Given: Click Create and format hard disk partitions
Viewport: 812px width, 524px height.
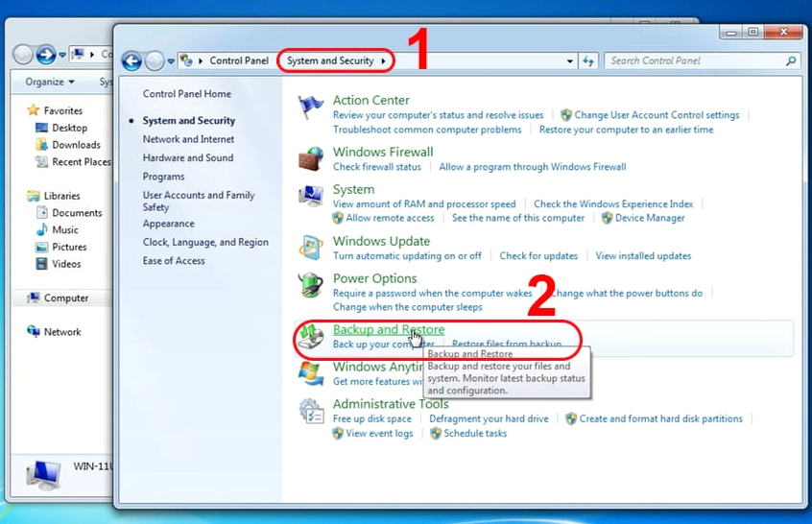Looking at the screenshot, I should [x=660, y=418].
